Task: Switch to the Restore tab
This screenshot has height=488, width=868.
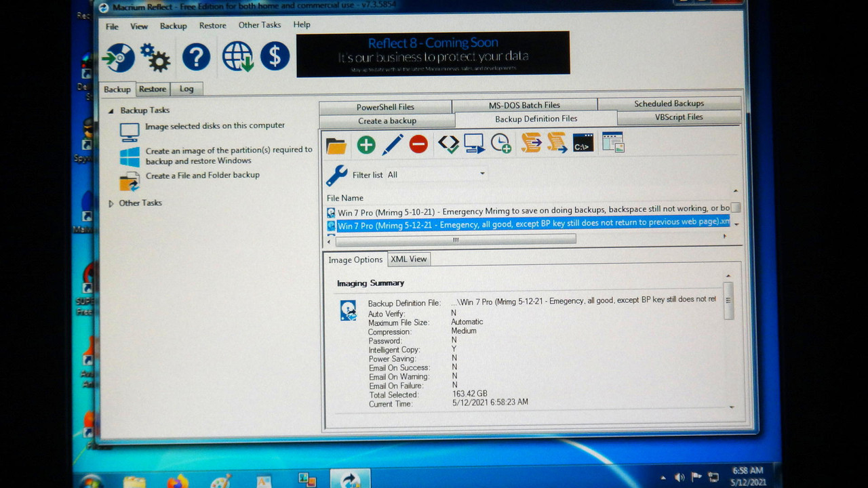Action: pyautogui.click(x=153, y=89)
